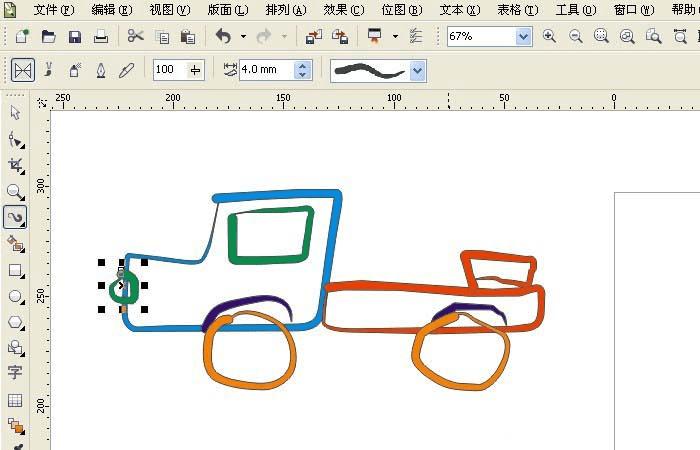Increase stroke width with up arrow

tap(303, 66)
